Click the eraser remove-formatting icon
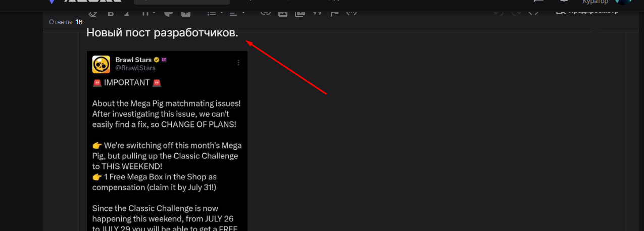This screenshot has width=644, height=231. pos(92,13)
